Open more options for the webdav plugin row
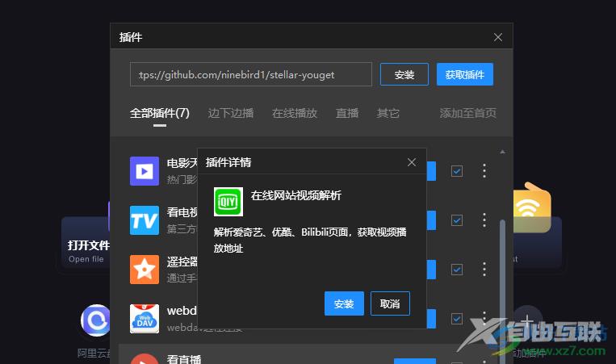The image size is (616, 364). (x=484, y=317)
